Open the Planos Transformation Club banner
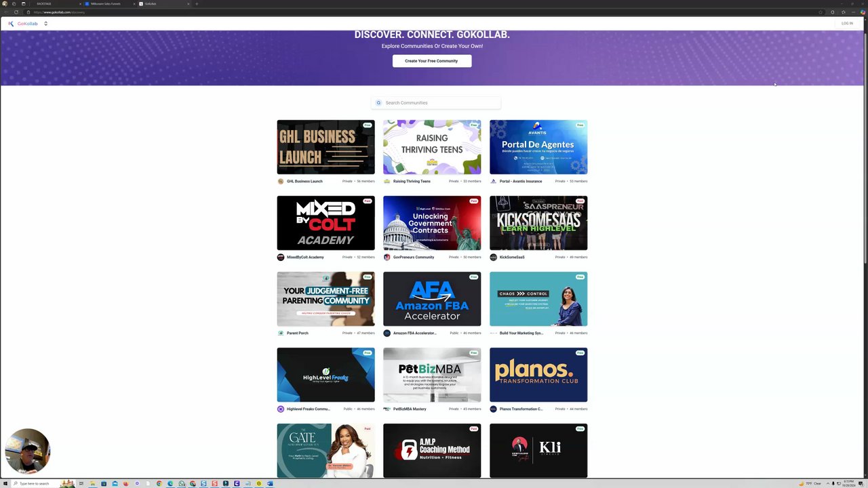The width and height of the screenshot is (868, 488). click(538, 375)
